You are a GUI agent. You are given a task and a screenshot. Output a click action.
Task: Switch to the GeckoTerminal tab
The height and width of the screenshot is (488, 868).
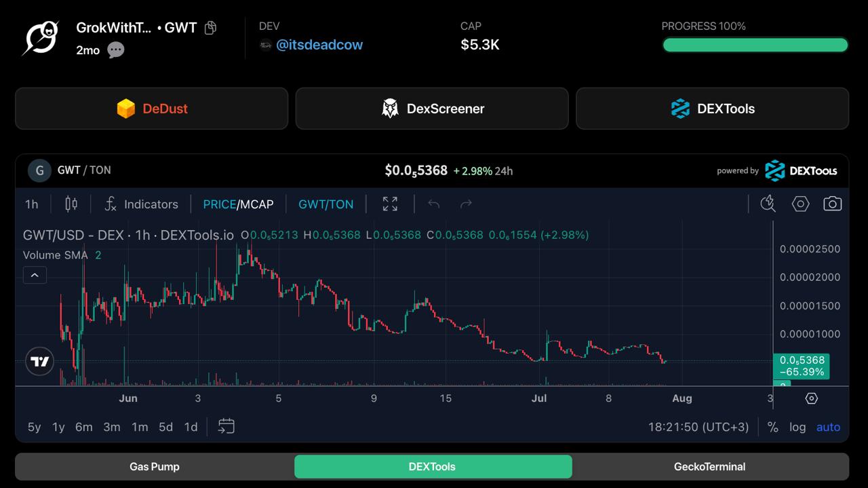coord(710,467)
